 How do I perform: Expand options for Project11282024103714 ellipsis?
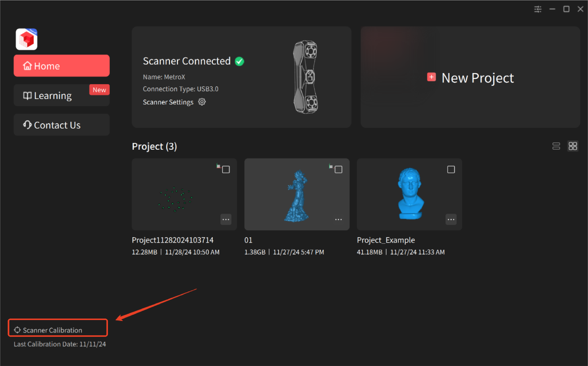(226, 220)
